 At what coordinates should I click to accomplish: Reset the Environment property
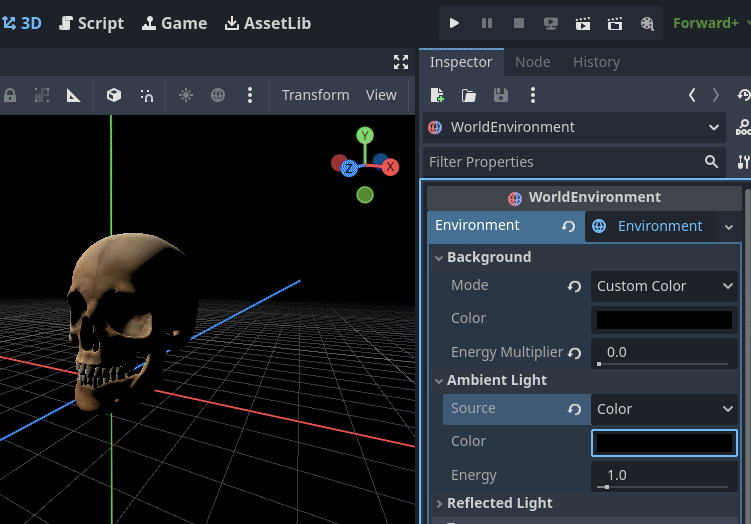(x=569, y=226)
